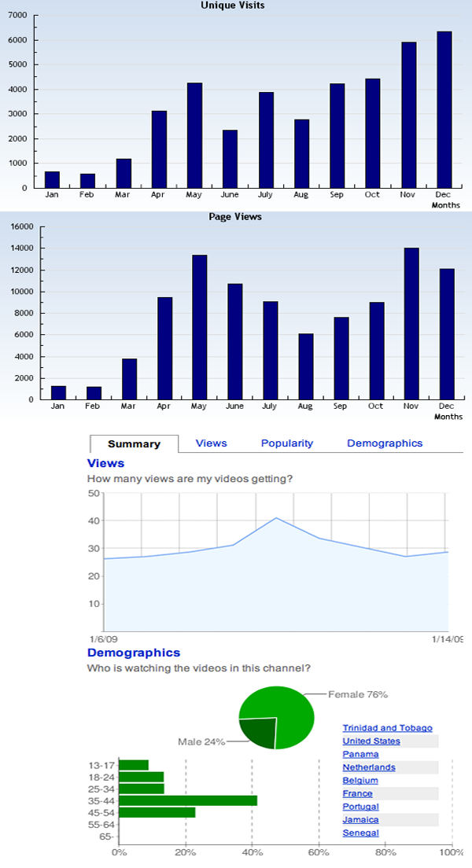472x868 pixels.
Task: Click the Jan bar in Unique Visits chart
Action: [52, 180]
